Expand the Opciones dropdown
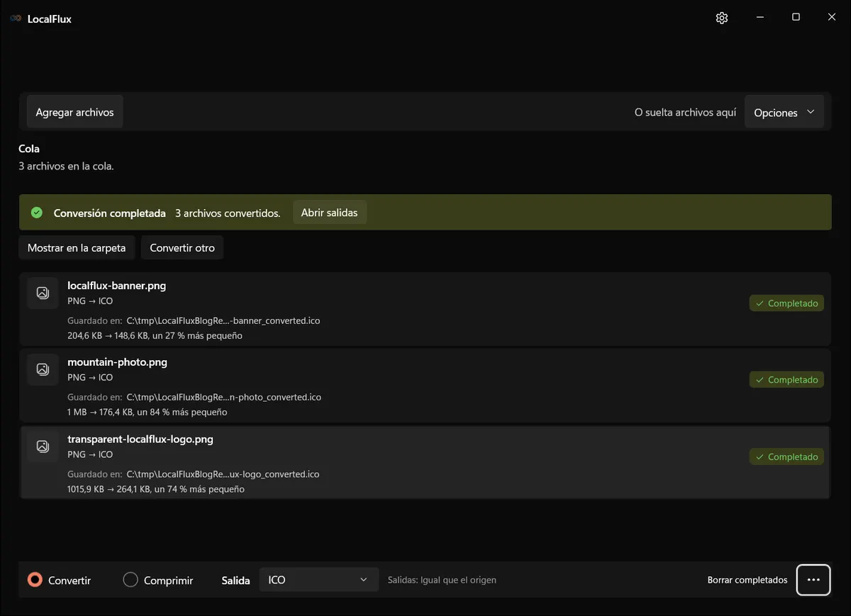Viewport: 851px width, 616px height. coord(784,113)
